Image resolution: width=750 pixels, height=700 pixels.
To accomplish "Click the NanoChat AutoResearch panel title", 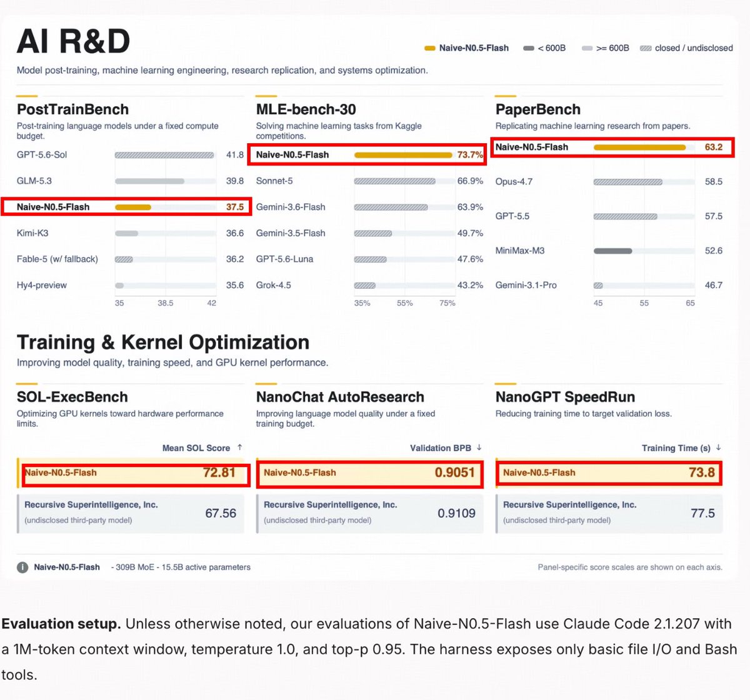I will coord(340,397).
